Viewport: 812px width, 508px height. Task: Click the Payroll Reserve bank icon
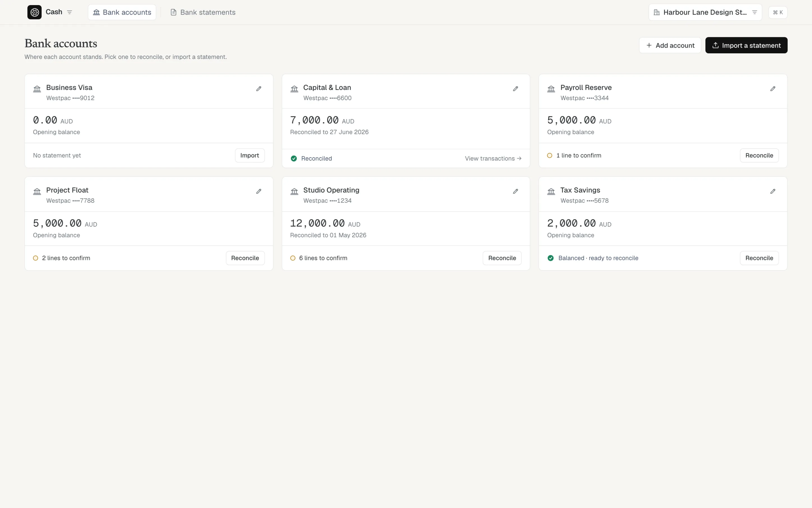(x=551, y=89)
